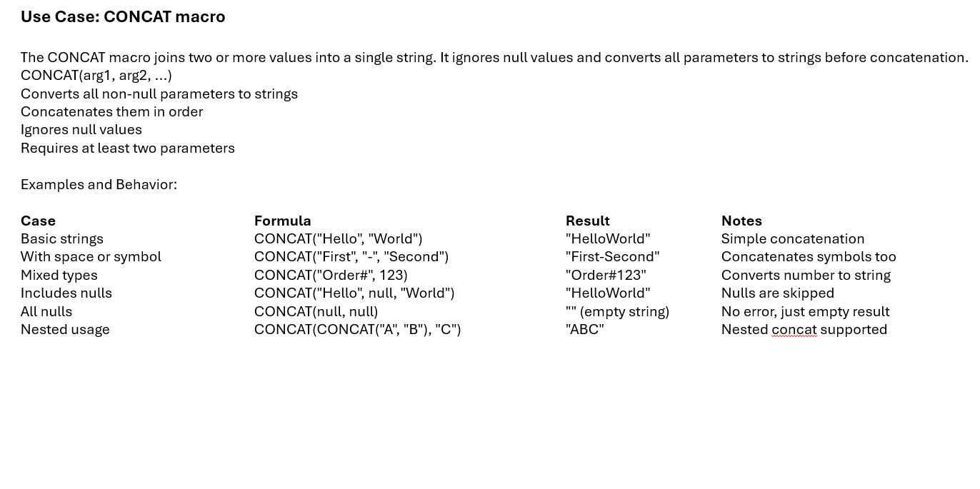Click the "Concatenates them in order" line
Image resolution: width=980 pixels, height=489 pixels.
coord(111,111)
